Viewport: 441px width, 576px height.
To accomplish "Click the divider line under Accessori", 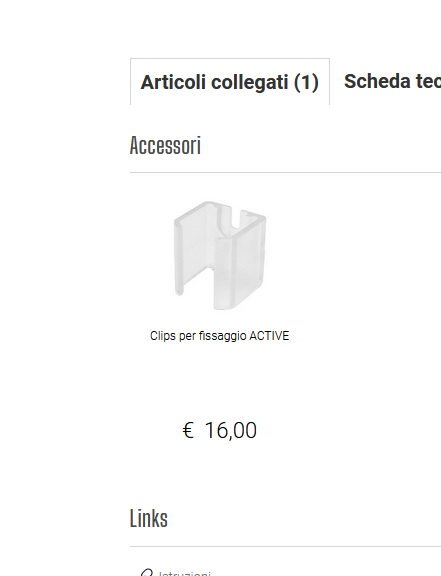I will 285,172.
